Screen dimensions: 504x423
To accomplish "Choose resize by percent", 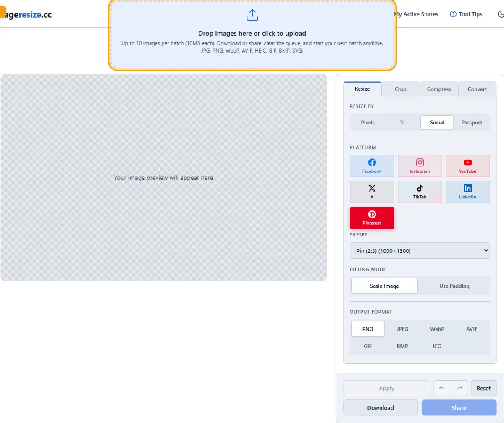I will click(402, 122).
